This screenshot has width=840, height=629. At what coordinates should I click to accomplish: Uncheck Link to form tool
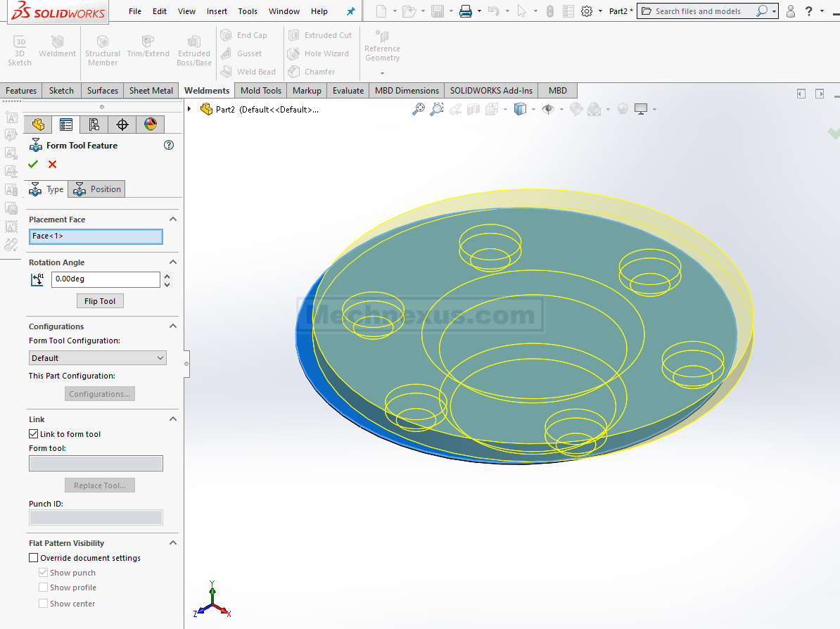tap(34, 434)
